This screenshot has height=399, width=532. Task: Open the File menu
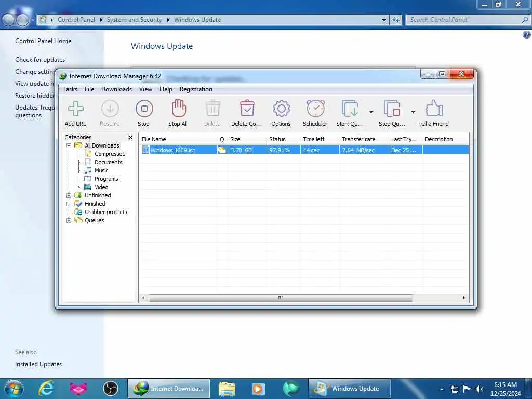click(x=89, y=89)
